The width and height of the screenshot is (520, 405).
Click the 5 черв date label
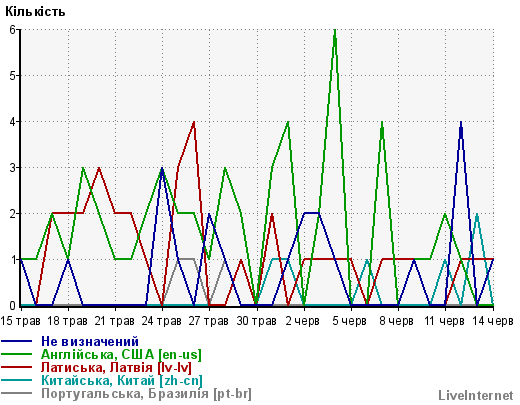click(349, 321)
